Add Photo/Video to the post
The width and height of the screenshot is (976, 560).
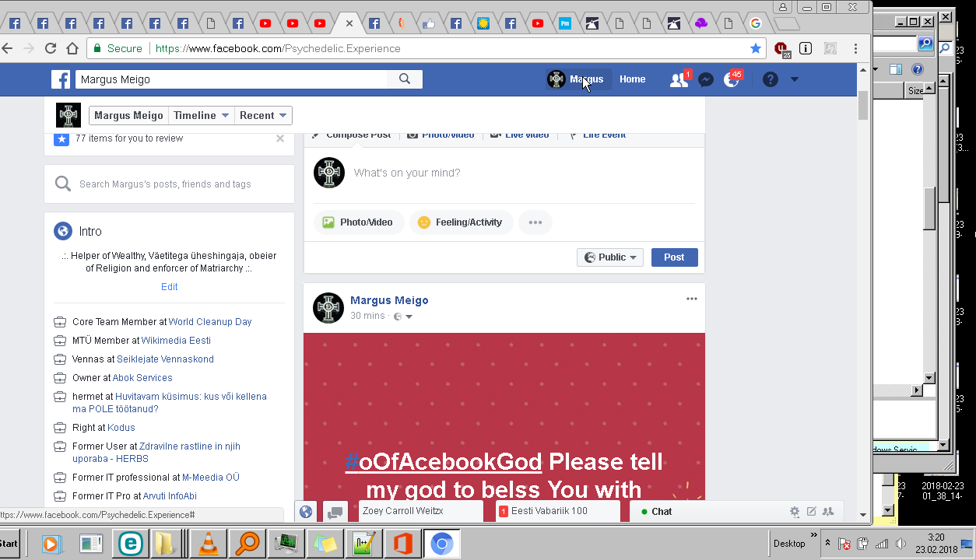click(x=359, y=222)
